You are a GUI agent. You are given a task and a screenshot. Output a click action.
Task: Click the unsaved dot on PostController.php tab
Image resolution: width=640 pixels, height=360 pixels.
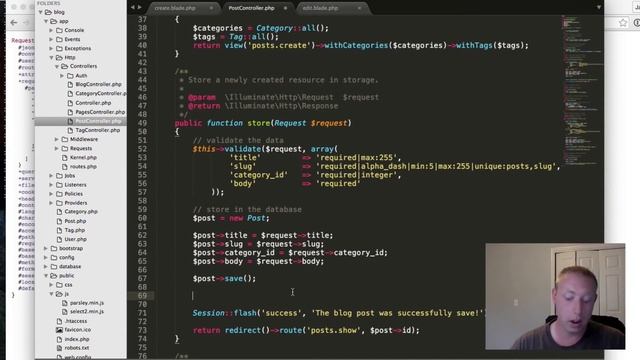[285, 8]
